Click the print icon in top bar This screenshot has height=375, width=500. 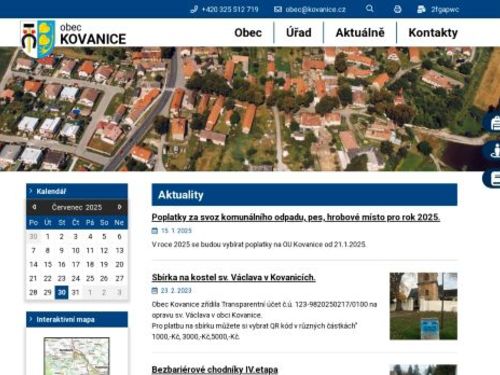(397, 9)
